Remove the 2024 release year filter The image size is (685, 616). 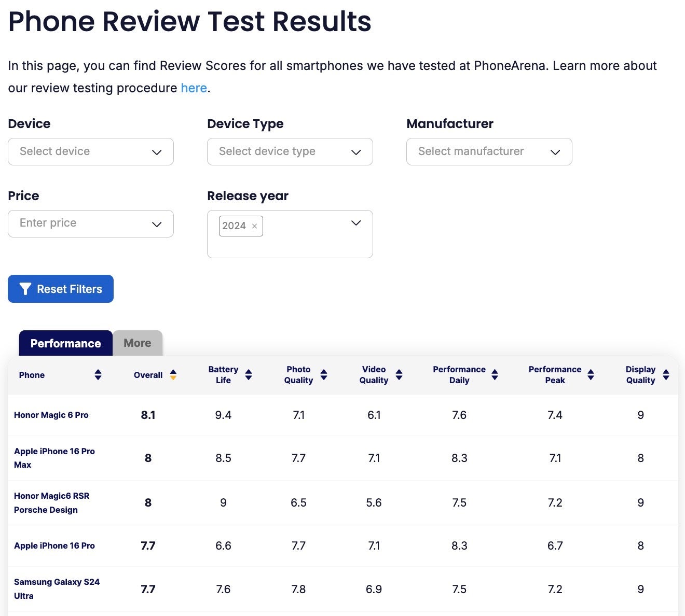[254, 226]
